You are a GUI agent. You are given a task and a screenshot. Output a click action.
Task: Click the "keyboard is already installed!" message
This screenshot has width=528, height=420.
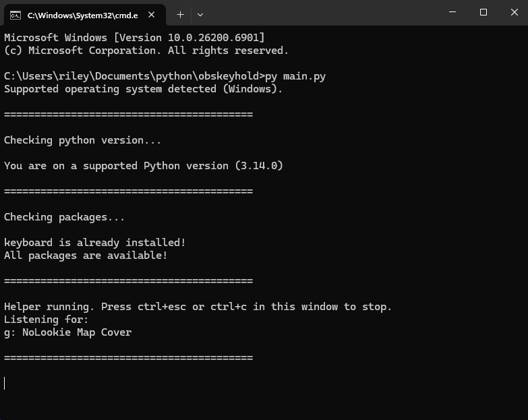tap(94, 243)
